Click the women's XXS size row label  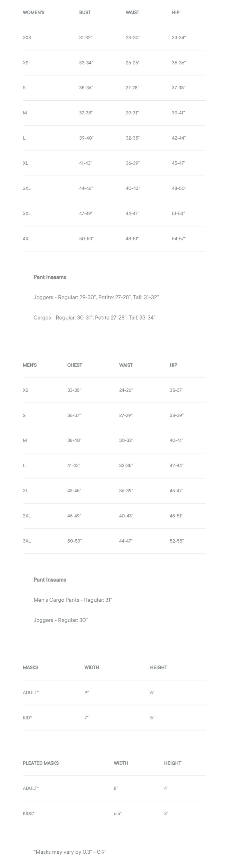coord(27,38)
